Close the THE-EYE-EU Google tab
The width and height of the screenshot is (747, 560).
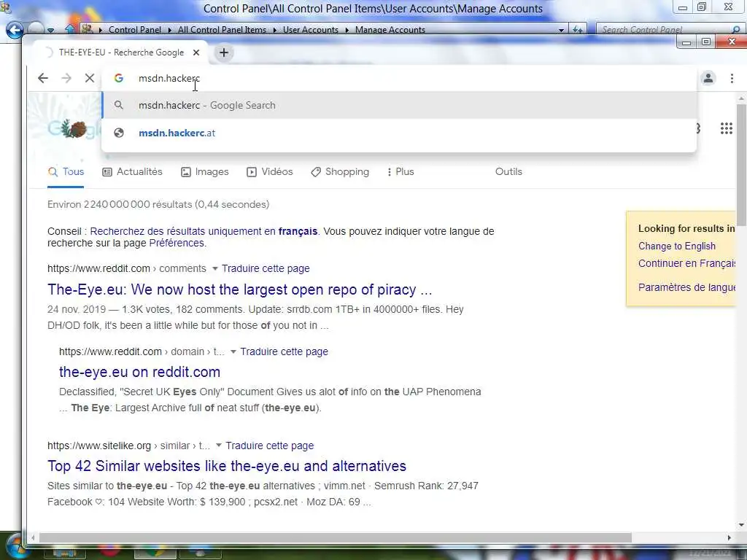pos(196,52)
